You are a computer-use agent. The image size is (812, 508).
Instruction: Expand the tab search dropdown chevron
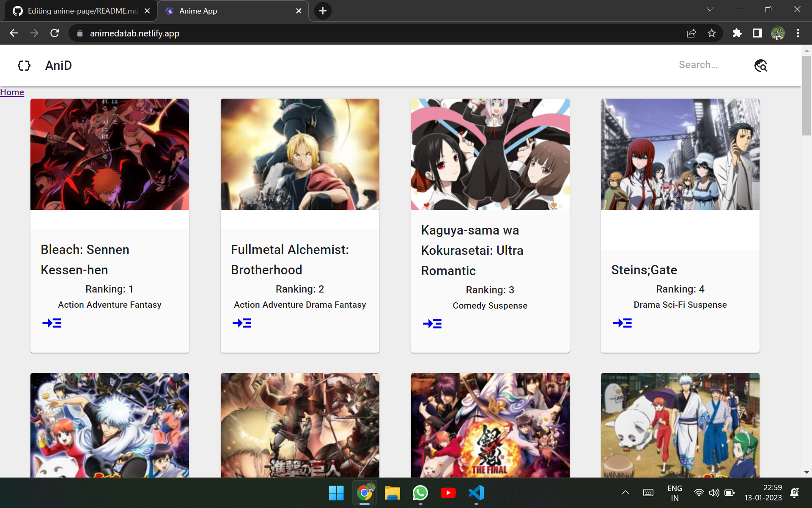(x=710, y=9)
